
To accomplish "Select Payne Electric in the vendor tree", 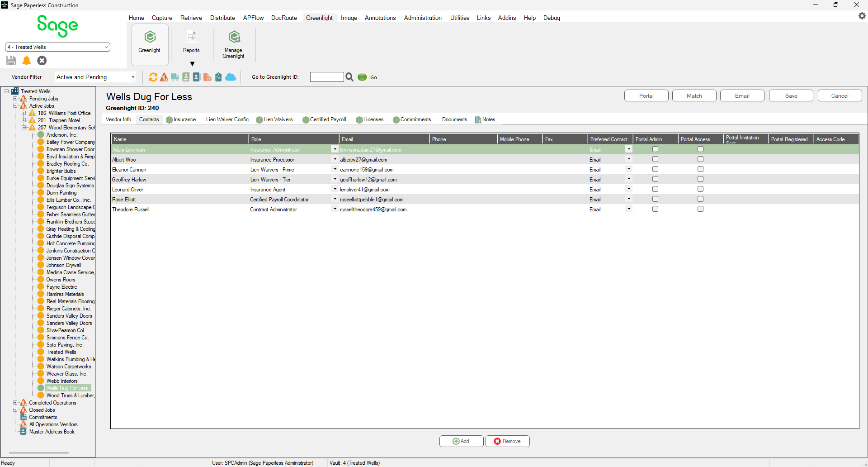I will pos(61,287).
